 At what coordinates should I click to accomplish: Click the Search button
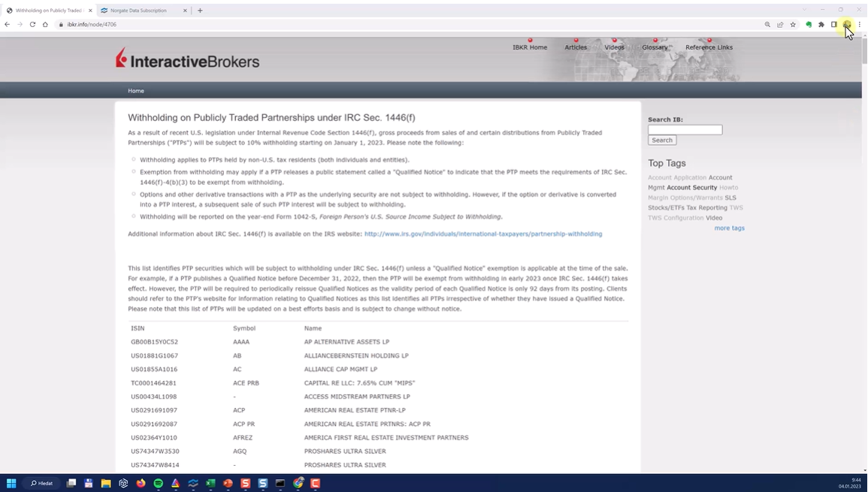662,140
